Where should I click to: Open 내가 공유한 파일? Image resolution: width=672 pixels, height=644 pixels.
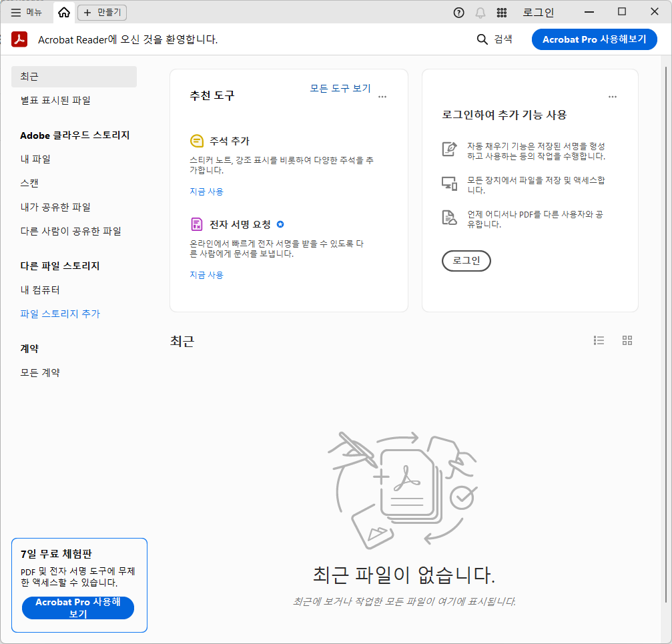coord(55,207)
